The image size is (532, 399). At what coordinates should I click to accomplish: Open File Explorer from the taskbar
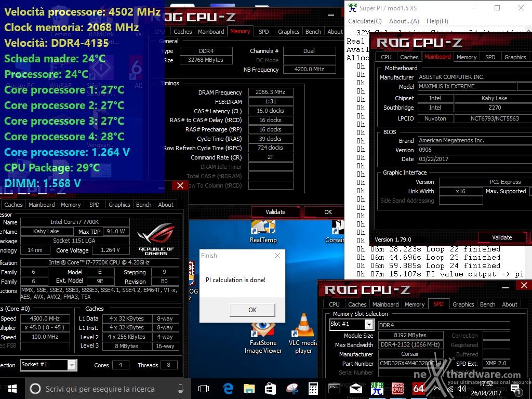(249, 389)
